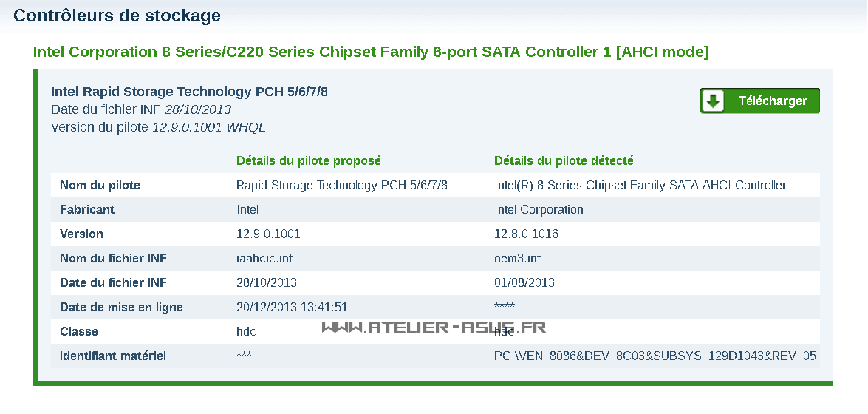Click the green download arrow icon
Viewport: 868px width, 414px height.
pyautogui.click(x=714, y=101)
